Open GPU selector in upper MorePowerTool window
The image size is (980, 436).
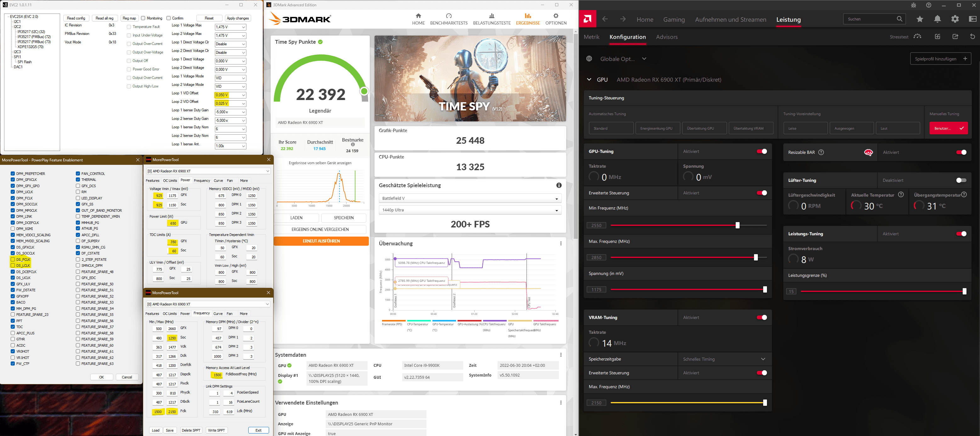click(208, 171)
